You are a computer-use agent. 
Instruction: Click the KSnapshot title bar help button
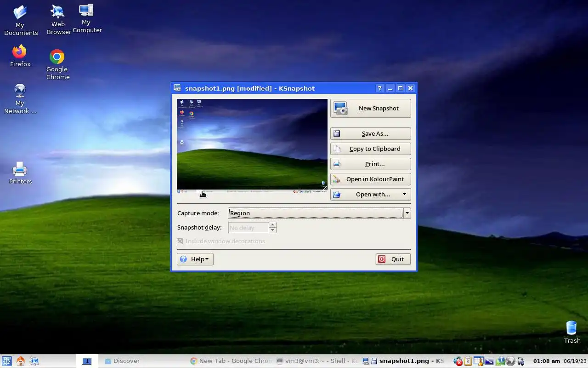[x=379, y=88]
